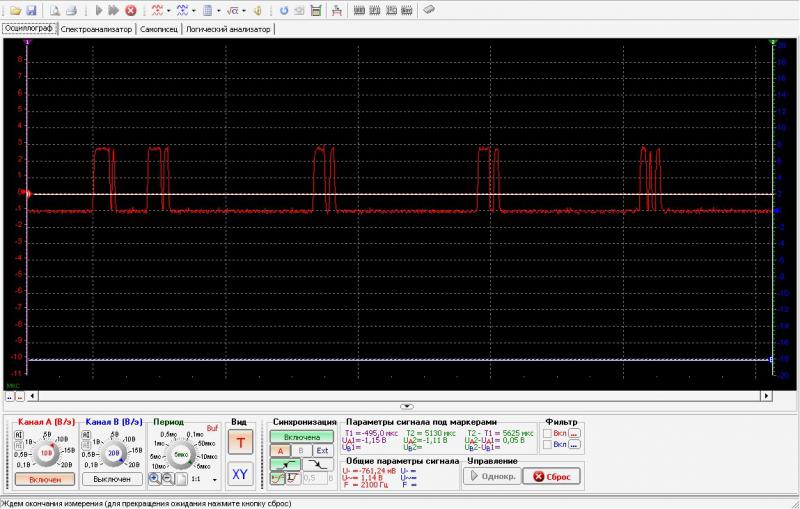
Task: Switch to XY display mode
Action: pos(239,473)
